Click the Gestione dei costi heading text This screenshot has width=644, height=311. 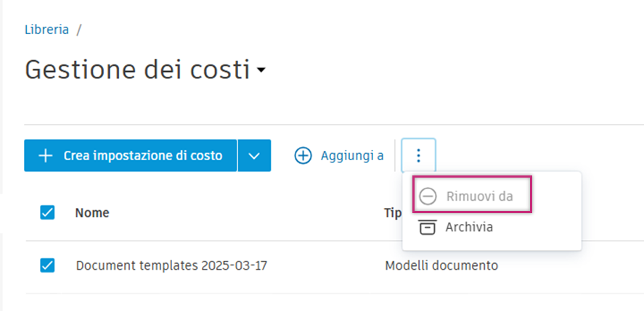coord(136,70)
